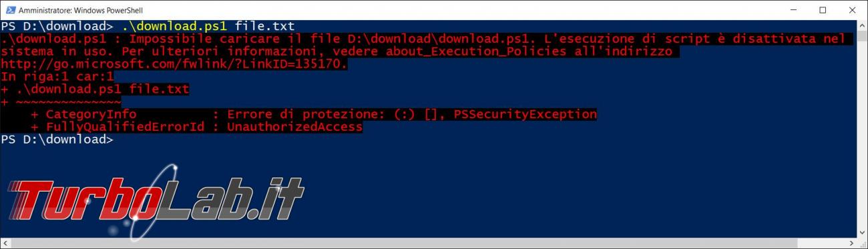
Task: Click the PSSecurityException text
Action: 525,114
